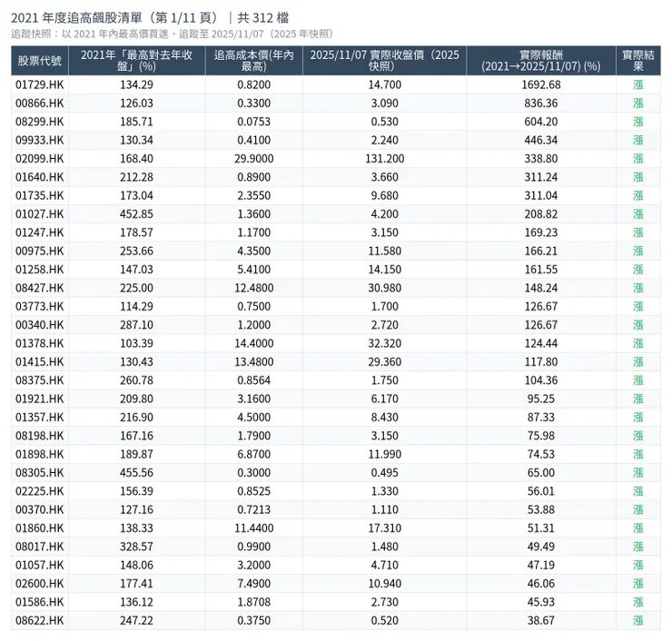The width and height of the screenshot is (672, 641).
Task: Select the closing price 17.310
Action: 384,528
